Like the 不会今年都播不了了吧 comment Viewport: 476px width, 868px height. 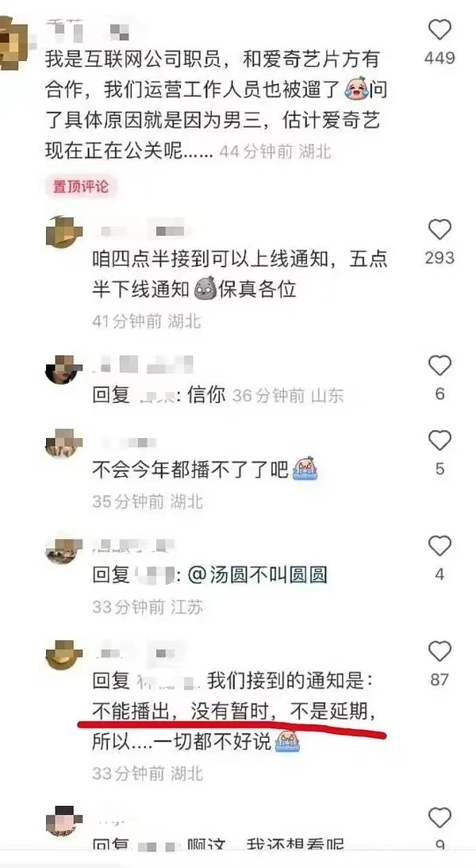coord(440,441)
